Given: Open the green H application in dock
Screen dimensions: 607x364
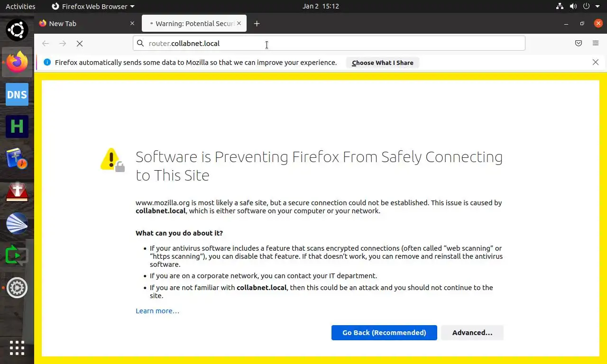Looking at the screenshot, I should click(x=17, y=127).
